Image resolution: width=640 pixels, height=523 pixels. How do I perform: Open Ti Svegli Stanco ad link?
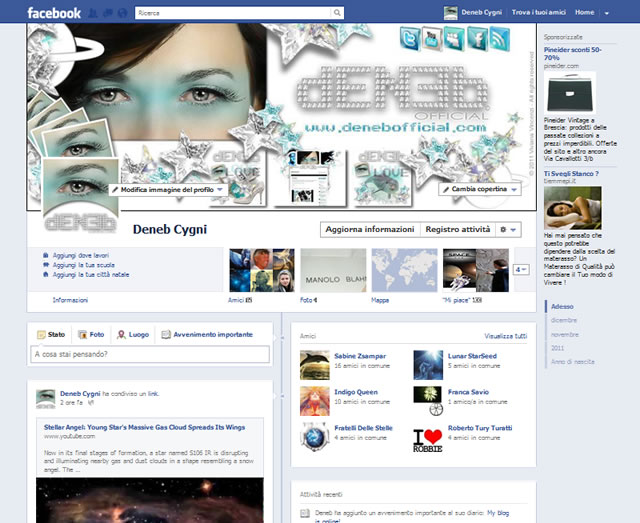click(571, 174)
